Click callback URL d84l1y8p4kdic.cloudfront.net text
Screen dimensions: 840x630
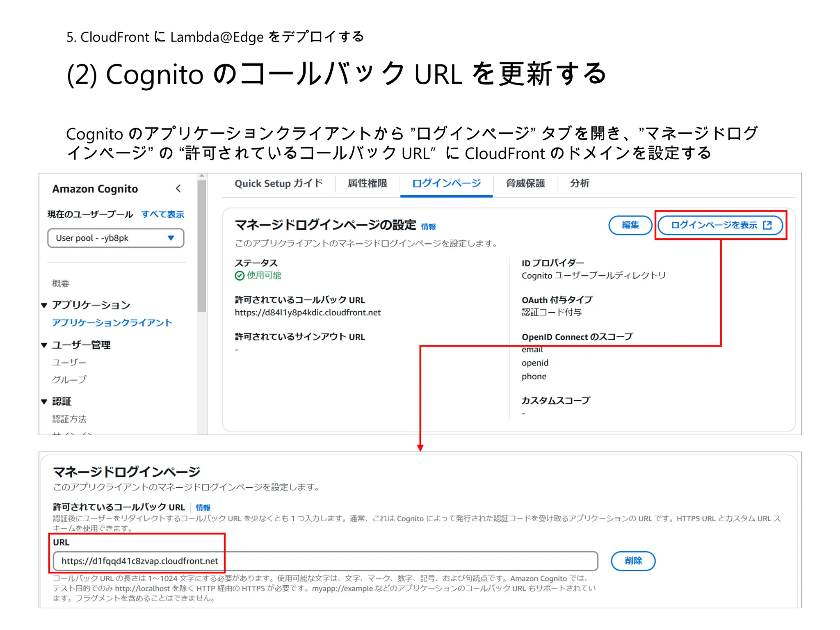(308, 313)
